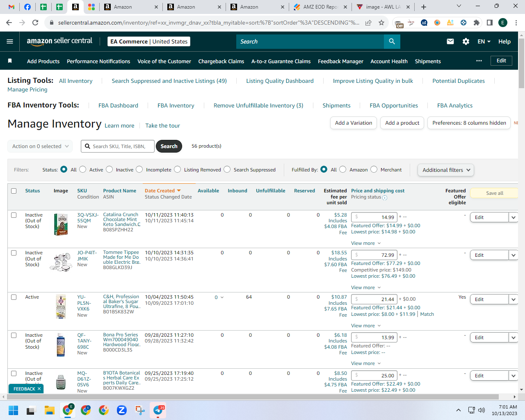
Task: Filter Fulfilled By Amazon radio button
Action: tap(343, 169)
